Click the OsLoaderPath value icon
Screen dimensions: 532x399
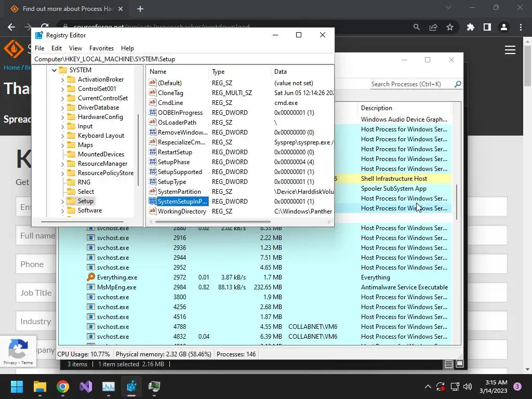pos(153,122)
